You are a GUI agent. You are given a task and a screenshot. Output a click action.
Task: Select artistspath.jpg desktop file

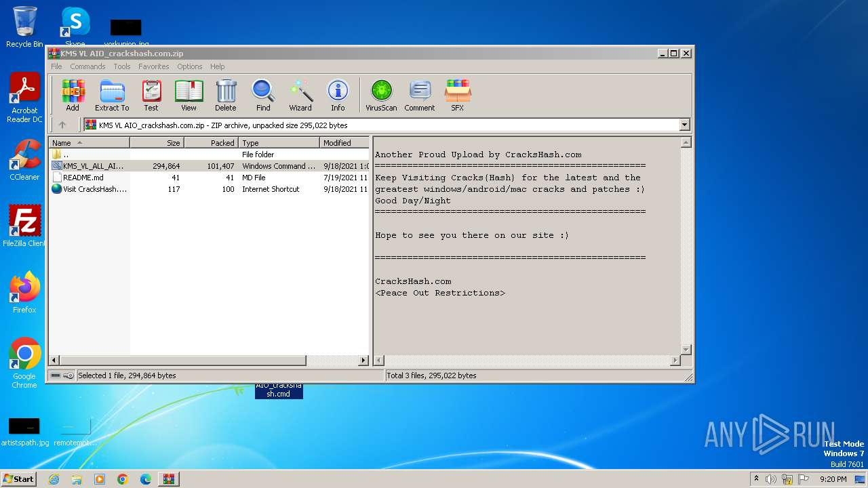pyautogui.click(x=24, y=432)
